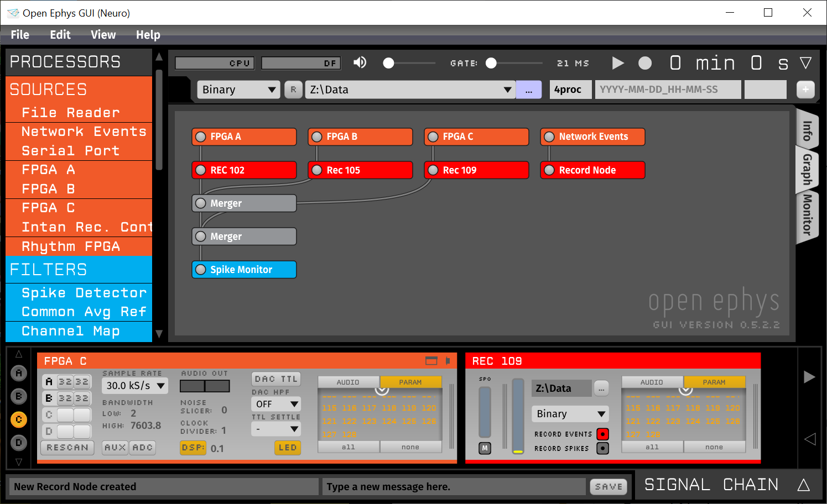Open directory browser with the ellipsis icon
This screenshot has height=504, width=827.
[x=529, y=89]
